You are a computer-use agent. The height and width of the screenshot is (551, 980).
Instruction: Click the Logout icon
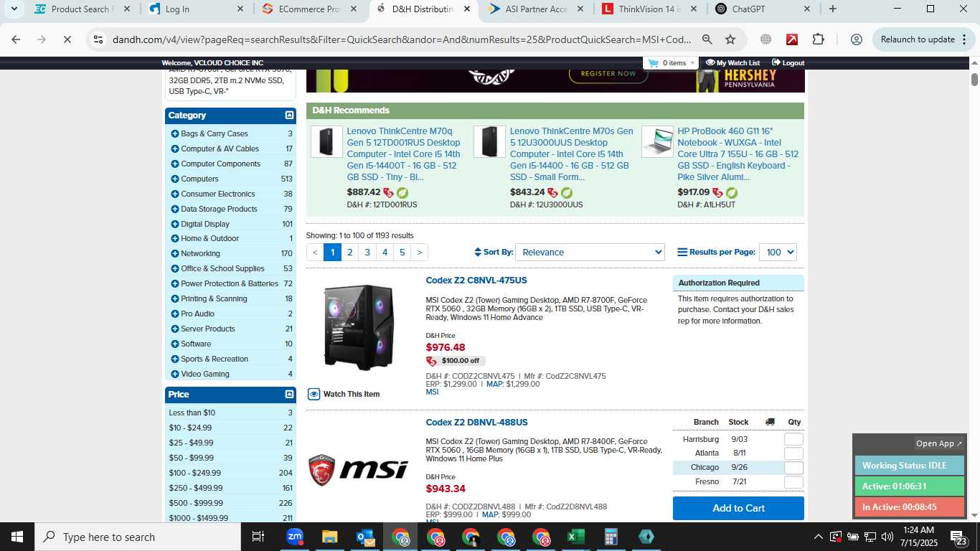click(776, 63)
